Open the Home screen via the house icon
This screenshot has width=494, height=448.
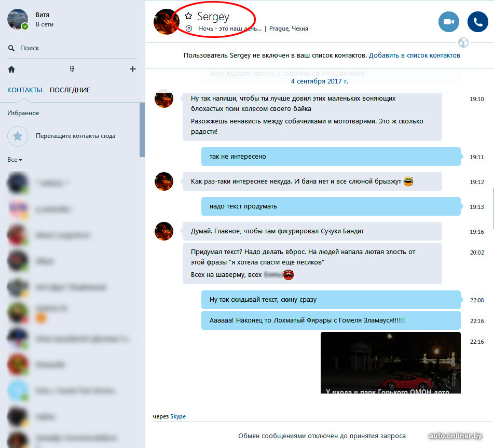click(x=11, y=69)
